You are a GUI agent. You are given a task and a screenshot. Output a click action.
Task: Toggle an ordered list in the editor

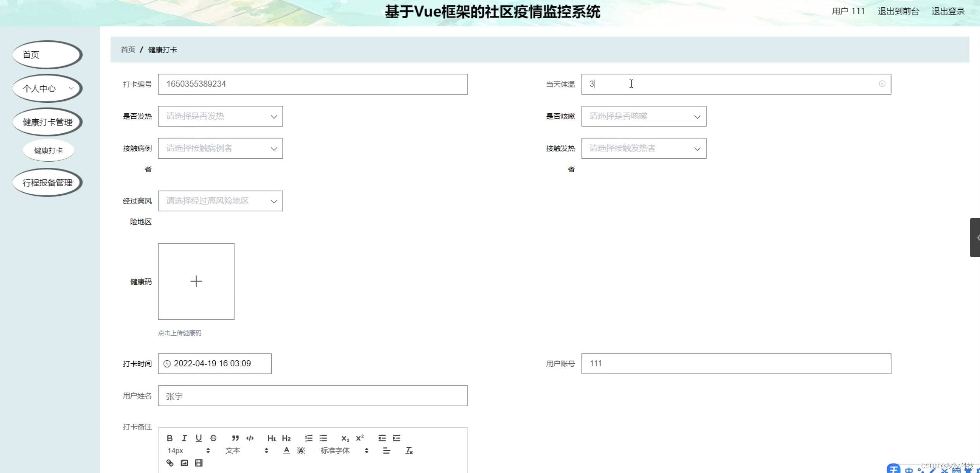click(x=309, y=438)
